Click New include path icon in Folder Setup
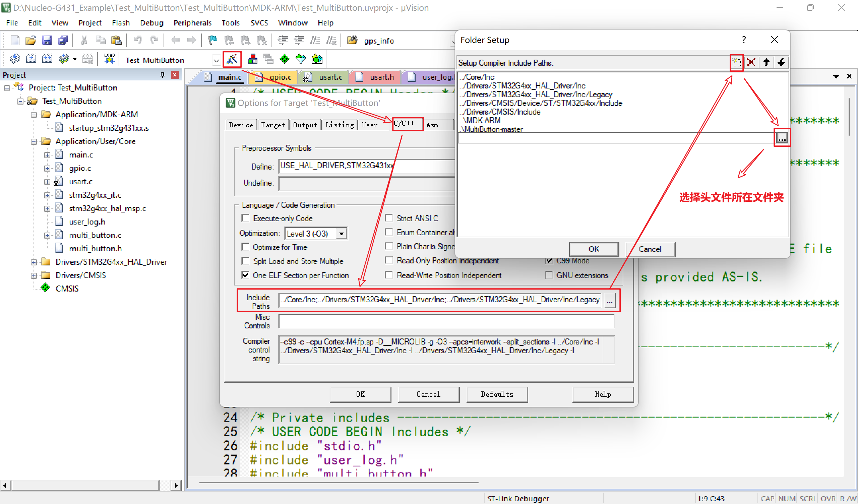This screenshot has width=858, height=504. [x=736, y=63]
